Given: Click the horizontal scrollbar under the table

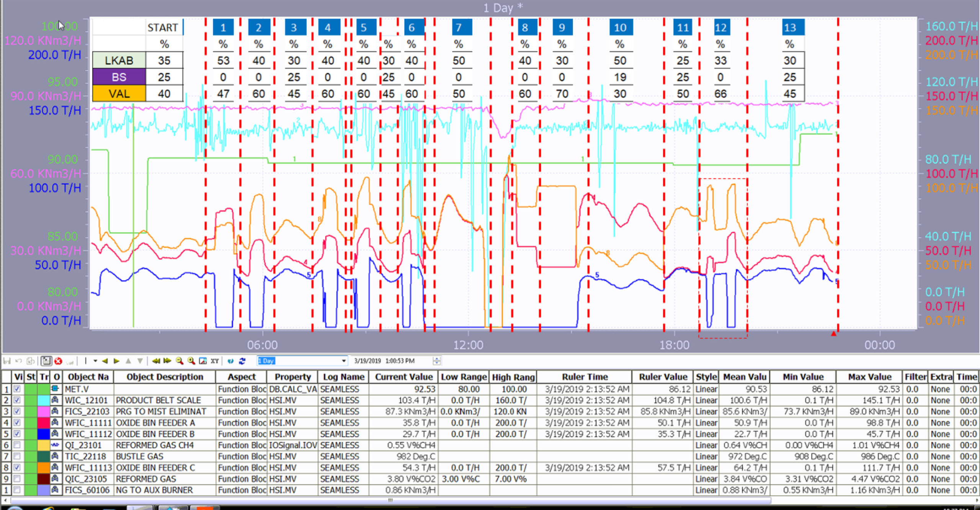Looking at the screenshot, I should click(x=390, y=500).
